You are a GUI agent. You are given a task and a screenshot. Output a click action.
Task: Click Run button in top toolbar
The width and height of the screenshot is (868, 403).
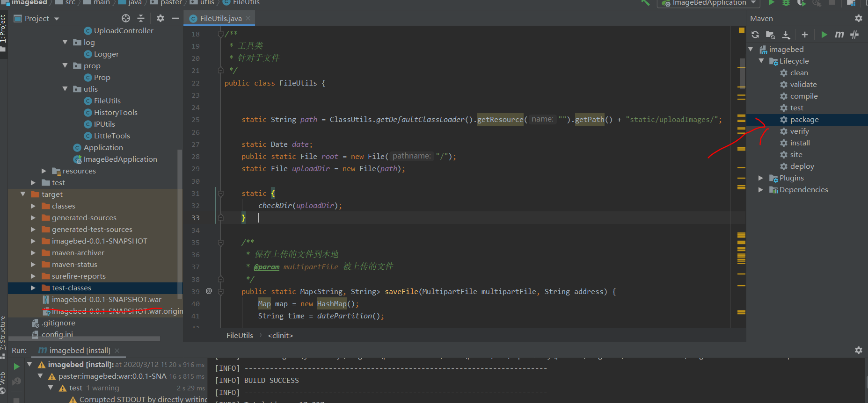771,3
